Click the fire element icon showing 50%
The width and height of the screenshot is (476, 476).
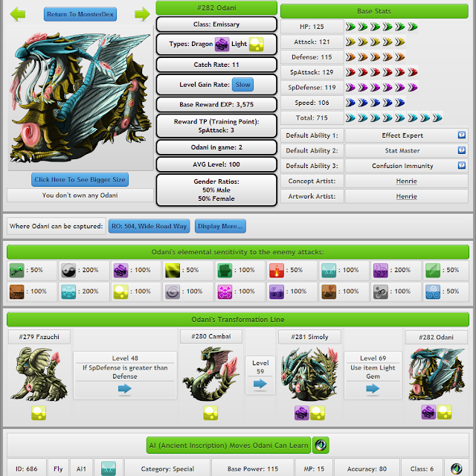click(277, 270)
